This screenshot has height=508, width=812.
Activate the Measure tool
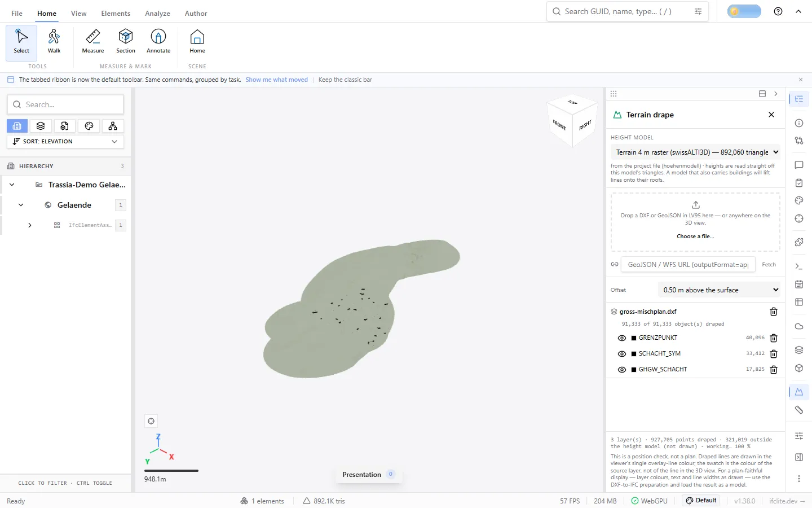click(x=93, y=42)
